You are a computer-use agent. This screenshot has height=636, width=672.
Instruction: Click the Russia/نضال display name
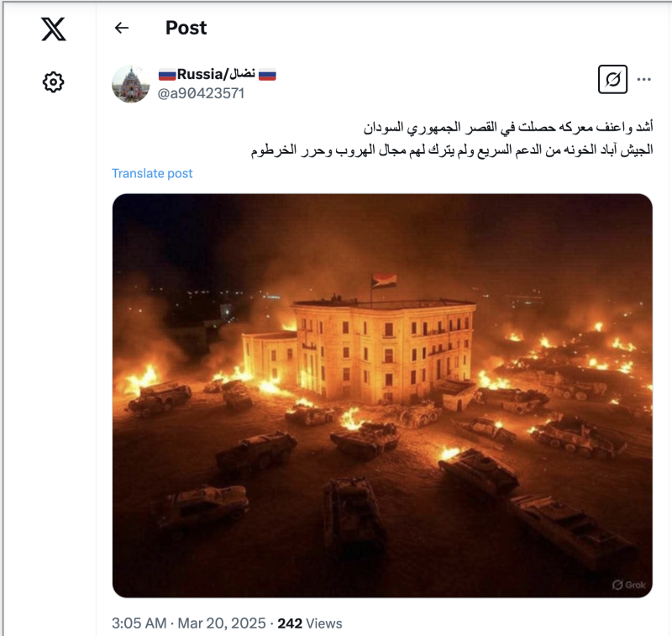click(x=218, y=74)
